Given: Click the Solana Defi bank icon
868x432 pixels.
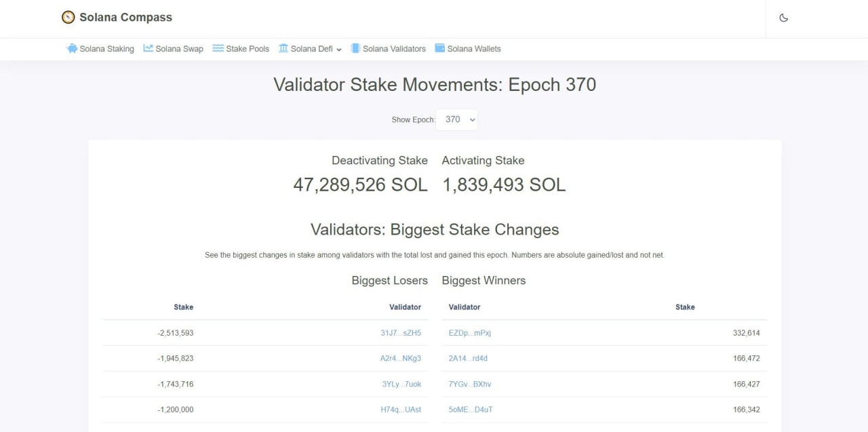Looking at the screenshot, I should pos(283,48).
